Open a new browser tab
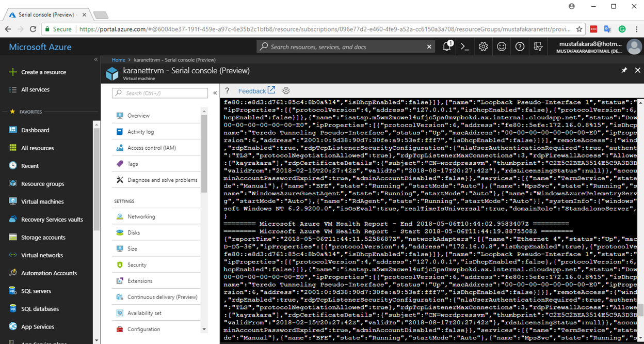The image size is (644, 344). pyautogui.click(x=100, y=14)
